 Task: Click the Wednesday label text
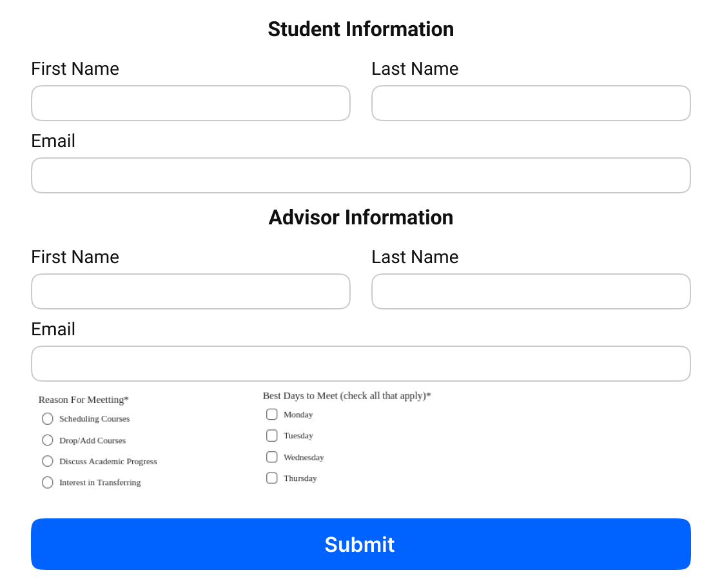pyautogui.click(x=304, y=457)
